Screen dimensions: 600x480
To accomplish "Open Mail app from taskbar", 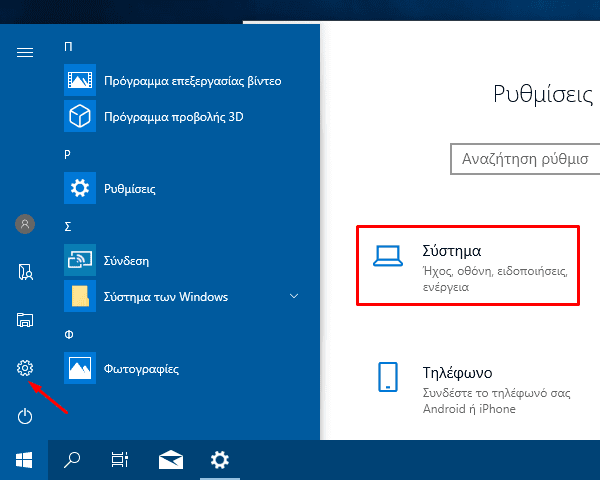I will click(x=171, y=460).
